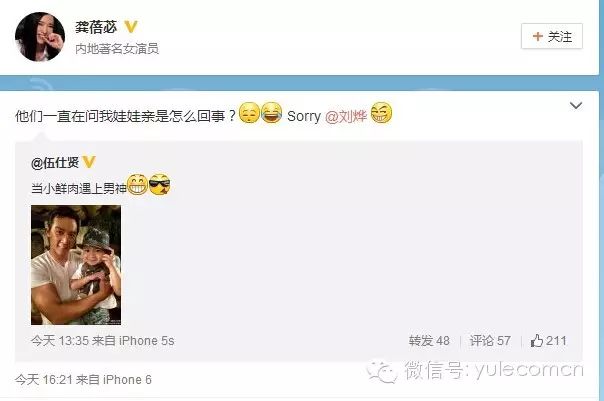Click 转发 48 to repost

[x=429, y=341]
